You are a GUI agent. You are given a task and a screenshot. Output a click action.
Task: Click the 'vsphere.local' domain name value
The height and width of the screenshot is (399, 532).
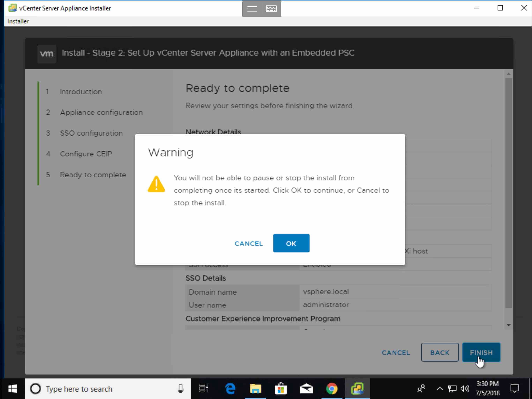coord(326,292)
